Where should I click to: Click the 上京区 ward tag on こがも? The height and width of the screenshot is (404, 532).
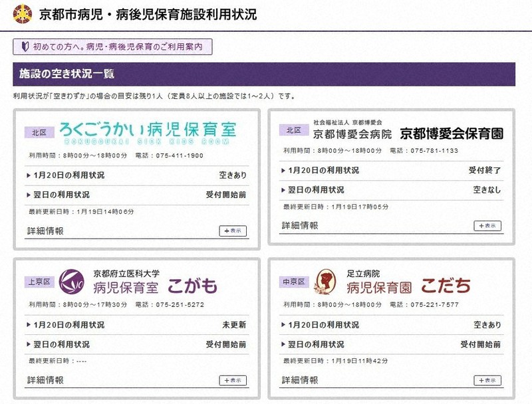(x=39, y=282)
